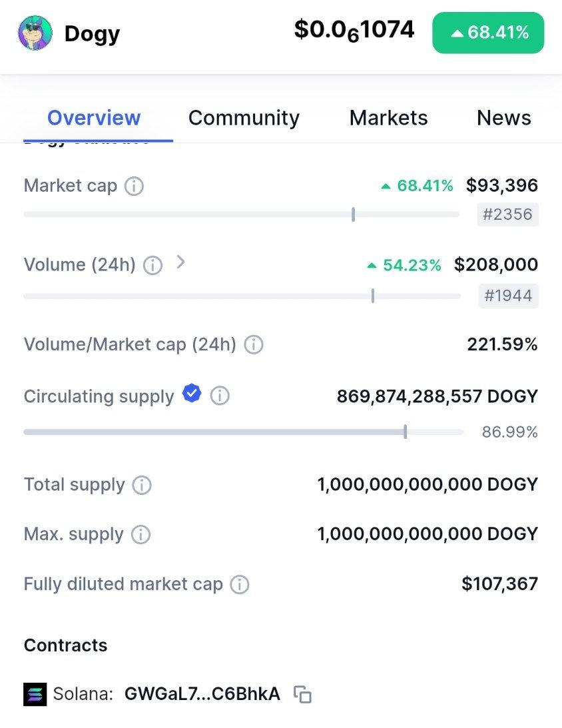Screen dimensions: 562x728
Task: Expand Volume (24h) details chevron
Action: click(181, 262)
